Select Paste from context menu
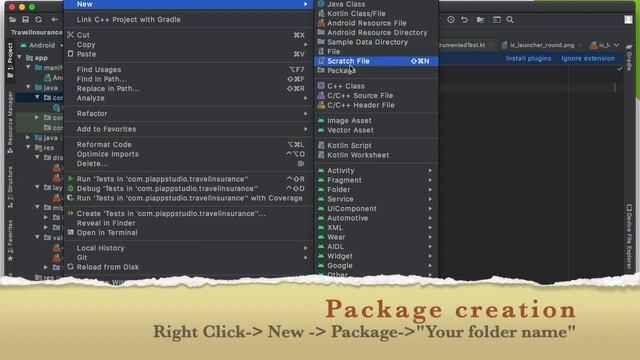This screenshot has width=640, height=360. click(x=188, y=54)
